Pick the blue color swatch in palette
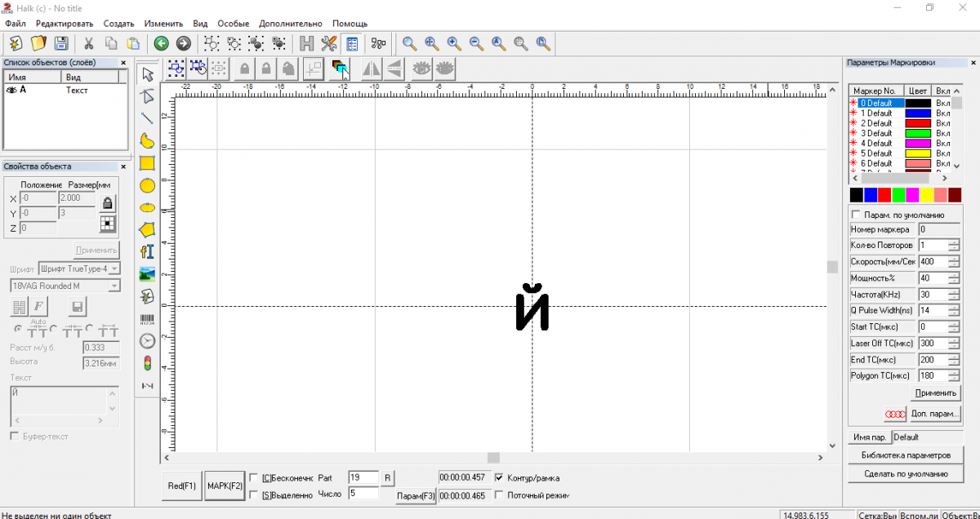Viewport: 980px width, 519px height. point(871,195)
